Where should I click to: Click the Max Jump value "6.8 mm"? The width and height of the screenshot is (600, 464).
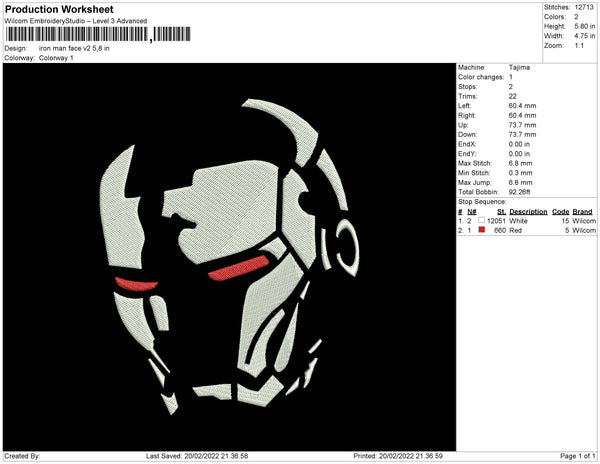[520, 182]
